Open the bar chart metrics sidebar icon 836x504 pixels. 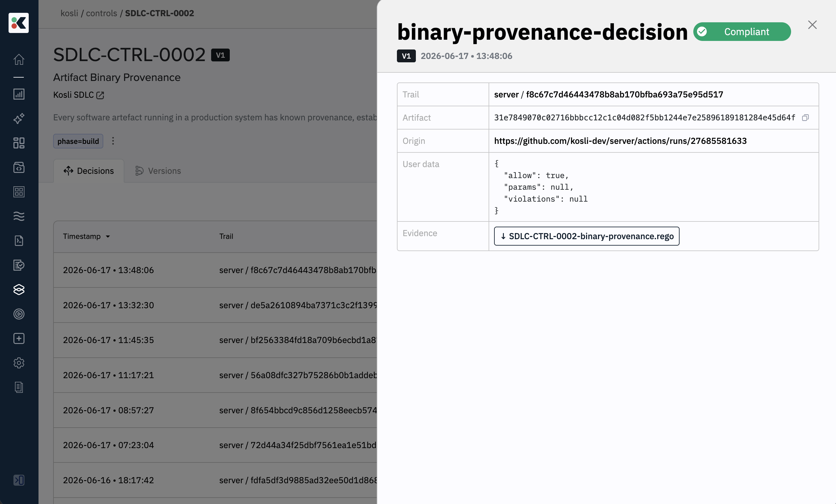coord(19,94)
